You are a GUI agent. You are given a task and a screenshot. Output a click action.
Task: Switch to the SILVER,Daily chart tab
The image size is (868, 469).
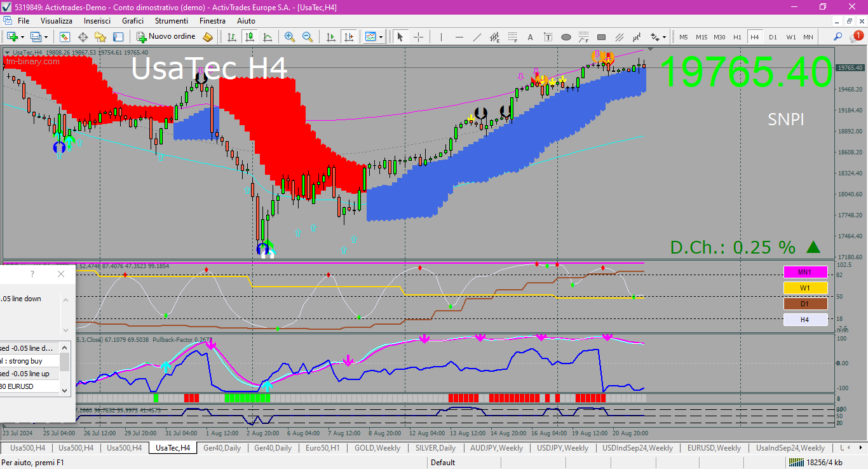pos(435,448)
